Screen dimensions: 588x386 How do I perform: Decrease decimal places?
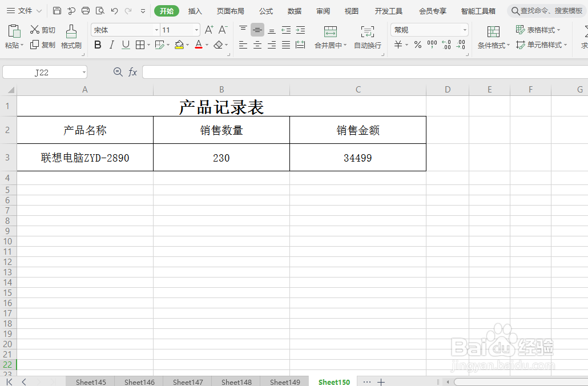tap(461, 45)
